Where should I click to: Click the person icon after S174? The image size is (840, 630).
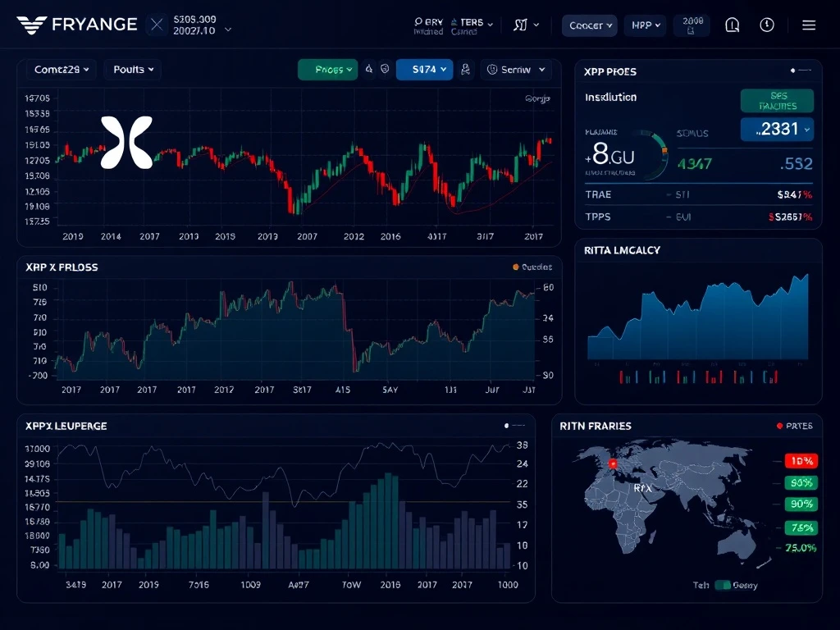(x=466, y=69)
